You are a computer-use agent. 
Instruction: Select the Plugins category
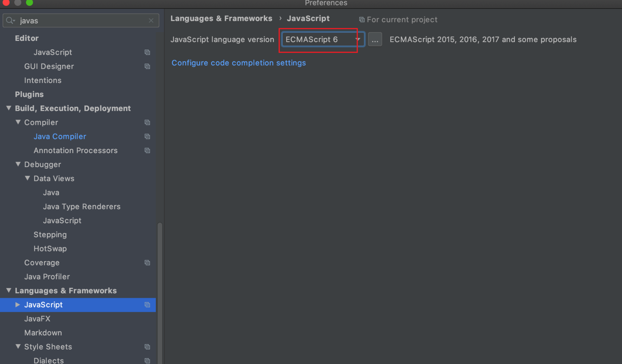[29, 94]
